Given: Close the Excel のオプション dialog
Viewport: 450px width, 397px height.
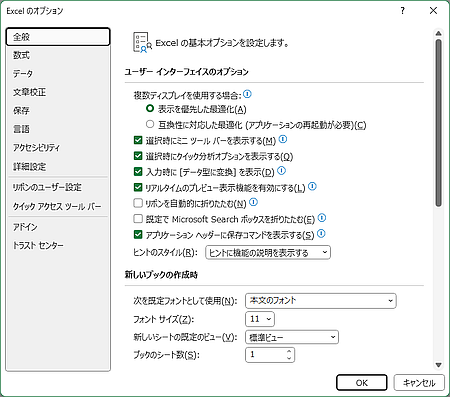Looking at the screenshot, I should (x=433, y=11).
